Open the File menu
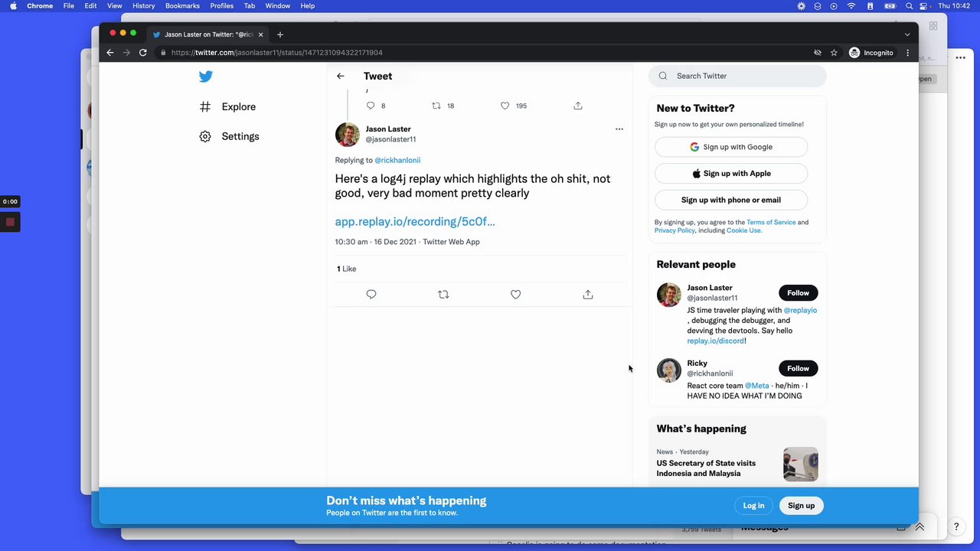 click(69, 5)
